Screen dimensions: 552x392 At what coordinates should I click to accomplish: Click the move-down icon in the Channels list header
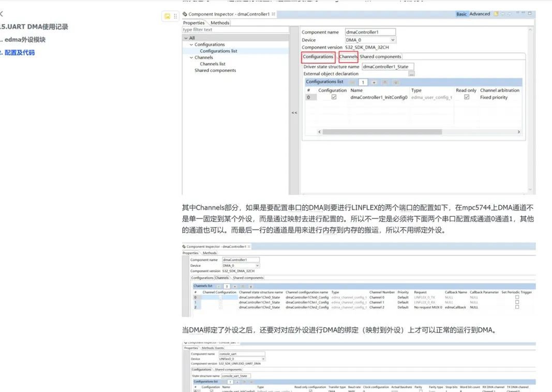(x=250, y=287)
